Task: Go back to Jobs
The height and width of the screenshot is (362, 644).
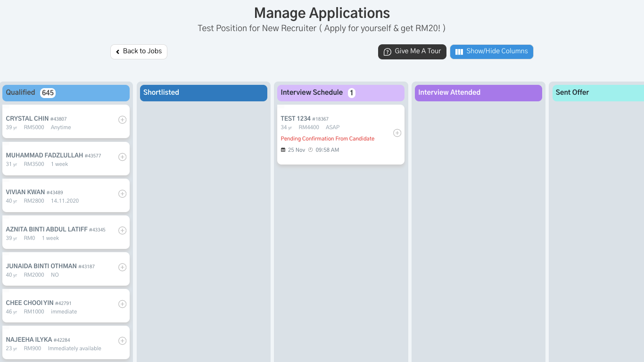Action: (x=139, y=51)
